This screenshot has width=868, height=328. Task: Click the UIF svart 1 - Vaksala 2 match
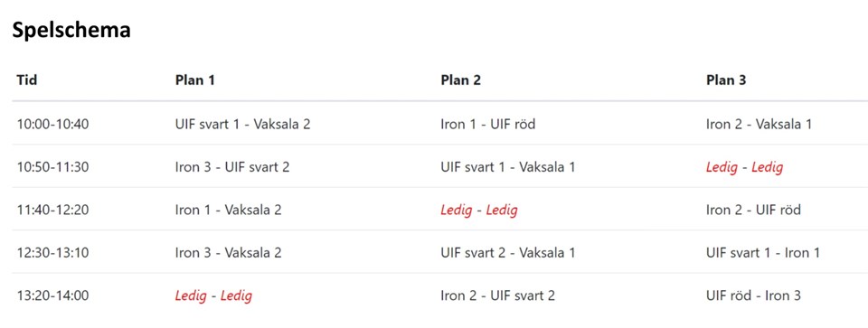[x=242, y=124]
